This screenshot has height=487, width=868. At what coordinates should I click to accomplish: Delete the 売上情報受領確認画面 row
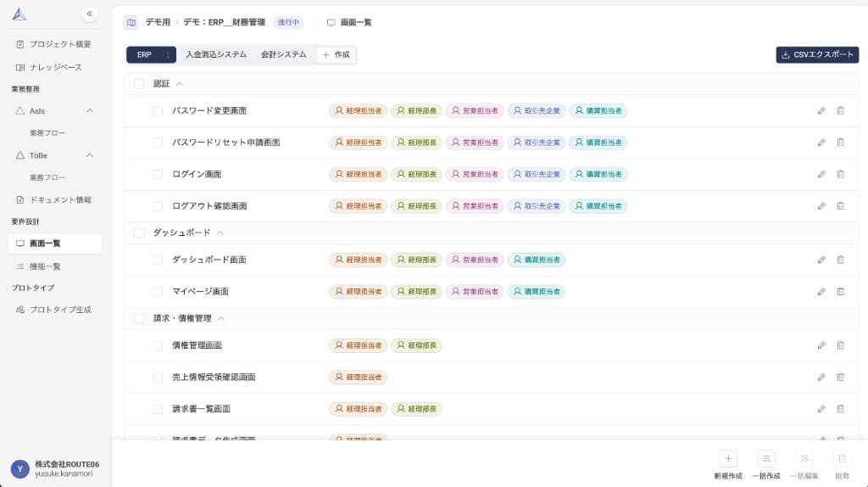840,378
